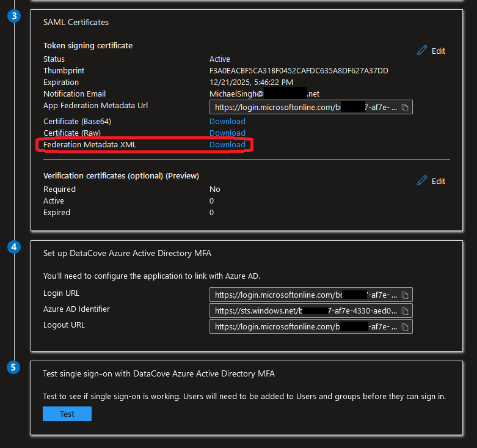477x448 pixels.
Task: Click pencil icon for token signing certificate
Action: tap(422, 51)
